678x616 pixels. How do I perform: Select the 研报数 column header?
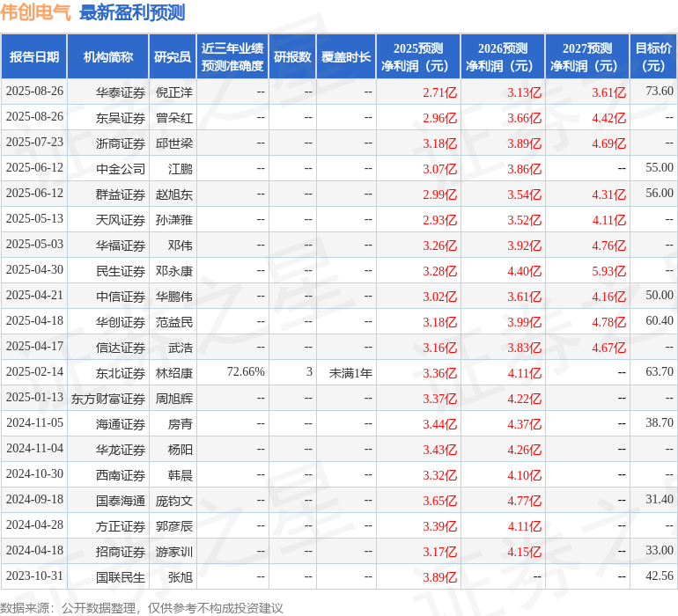pos(292,57)
